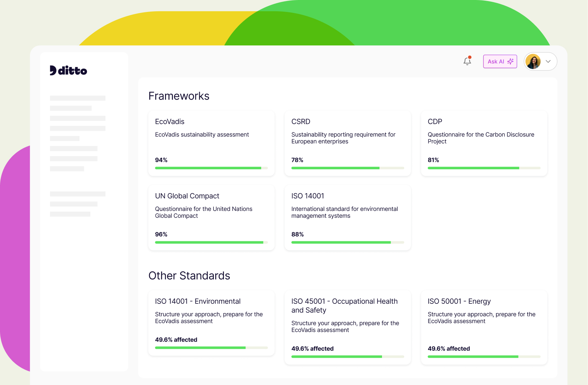The height and width of the screenshot is (385, 588).
Task: Click the ditto logo
Action: 68,71
